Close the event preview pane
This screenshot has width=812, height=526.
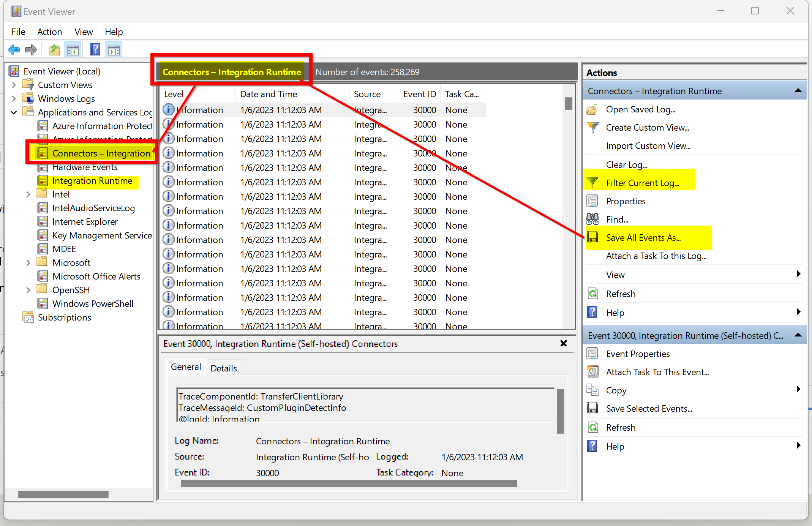pyautogui.click(x=564, y=343)
